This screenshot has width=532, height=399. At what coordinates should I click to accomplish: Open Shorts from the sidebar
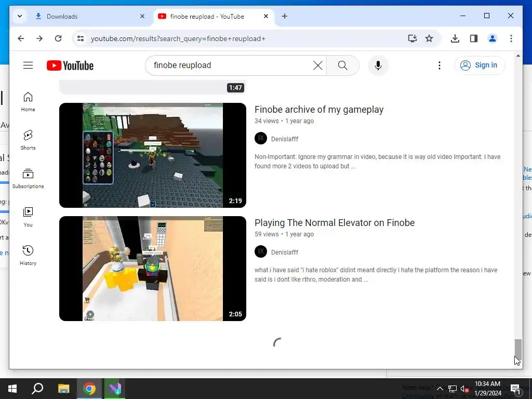pos(28,140)
